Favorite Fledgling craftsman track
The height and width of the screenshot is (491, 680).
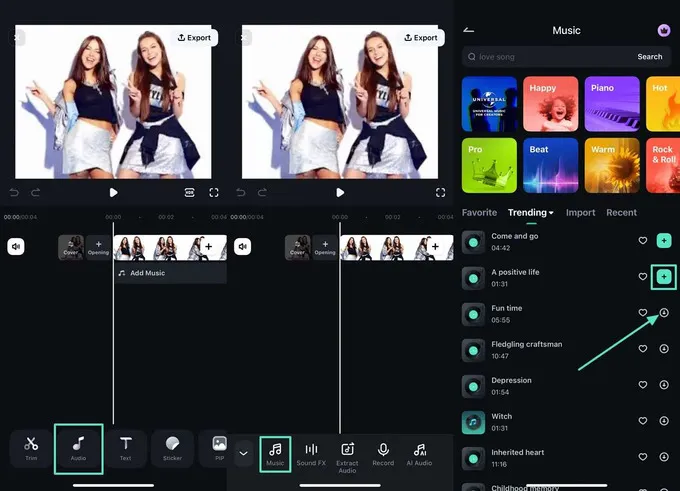[643, 349]
